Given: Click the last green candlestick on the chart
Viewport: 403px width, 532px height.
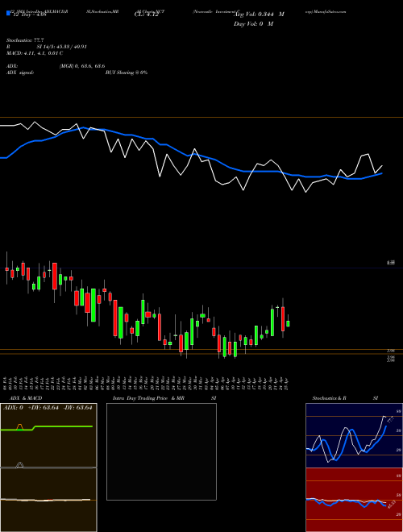Looking at the screenshot, I should [288, 323].
